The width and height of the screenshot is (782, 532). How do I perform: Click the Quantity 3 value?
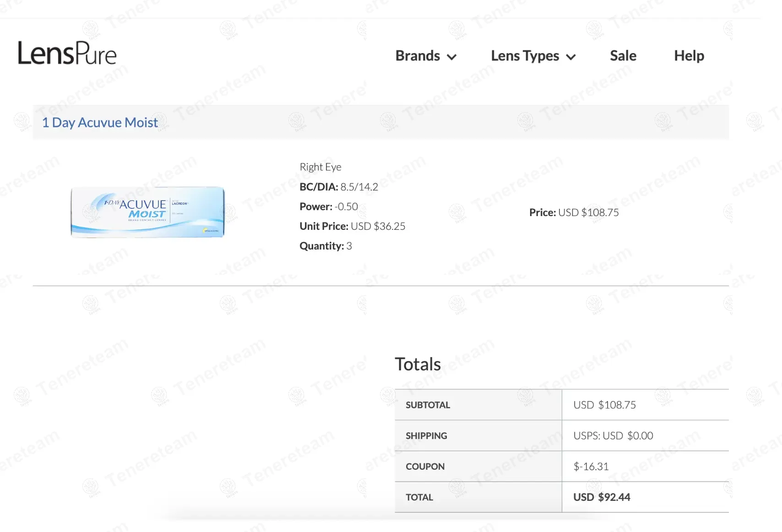click(349, 246)
